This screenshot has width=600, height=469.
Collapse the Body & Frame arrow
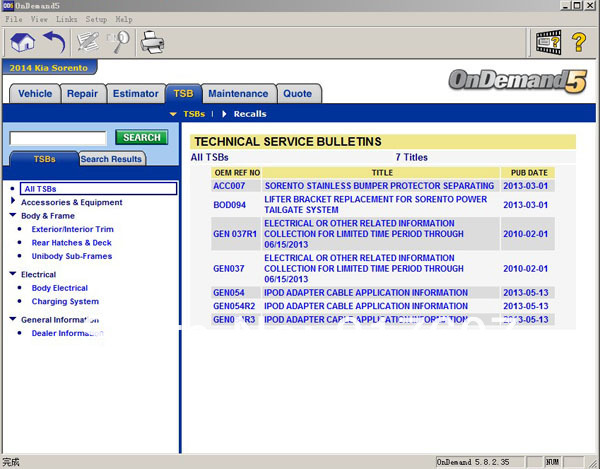coord(13,215)
